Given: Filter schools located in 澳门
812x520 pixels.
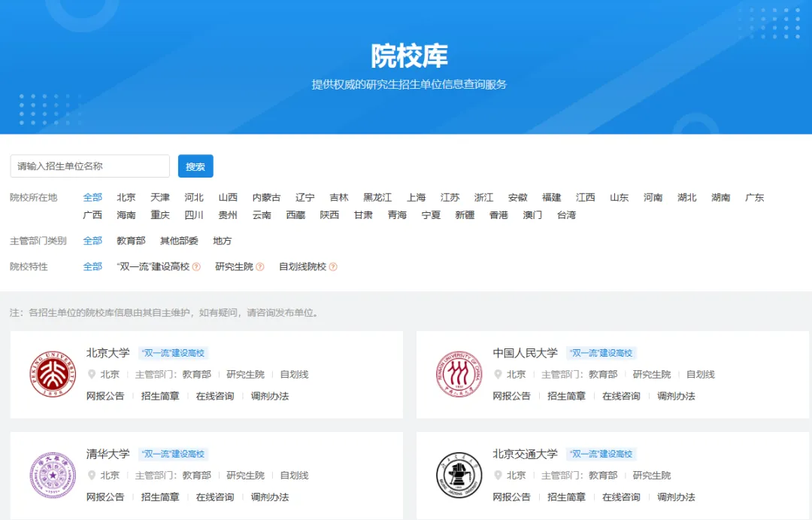Looking at the screenshot, I should click(532, 215).
